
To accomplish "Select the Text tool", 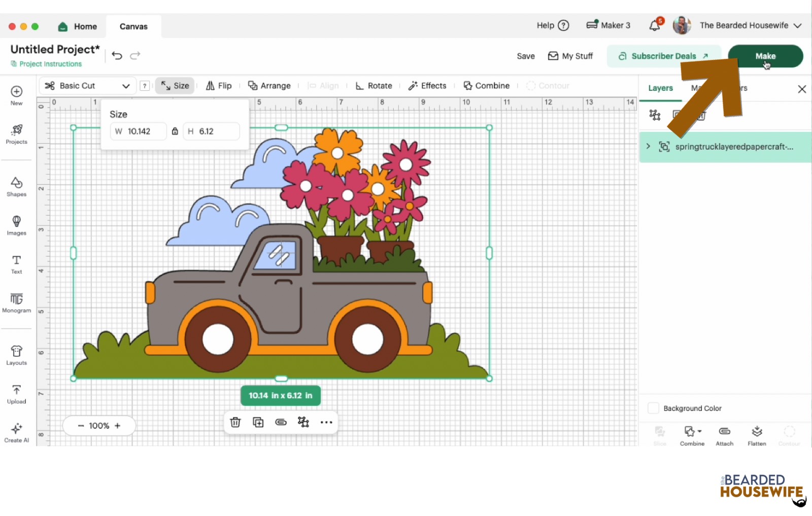I will point(16,264).
